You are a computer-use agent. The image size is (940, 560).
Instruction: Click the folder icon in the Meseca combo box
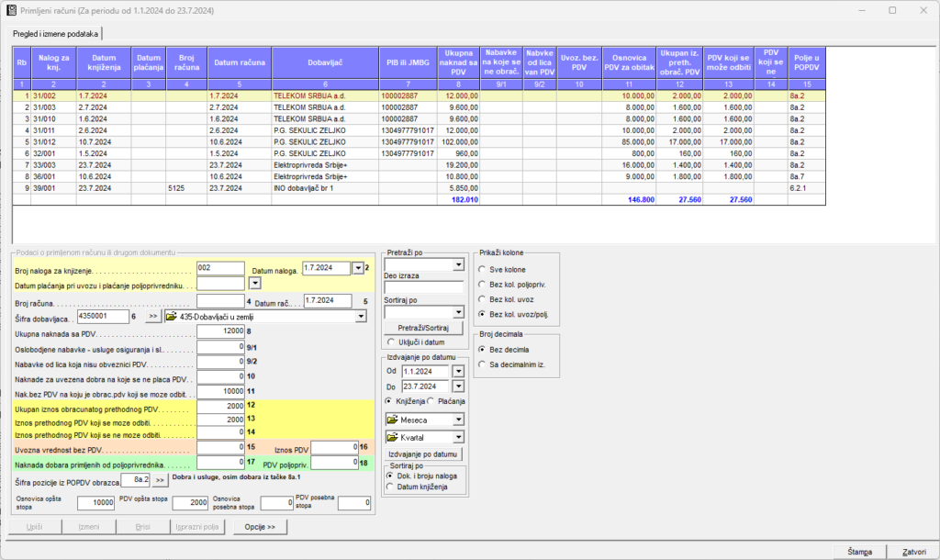393,420
